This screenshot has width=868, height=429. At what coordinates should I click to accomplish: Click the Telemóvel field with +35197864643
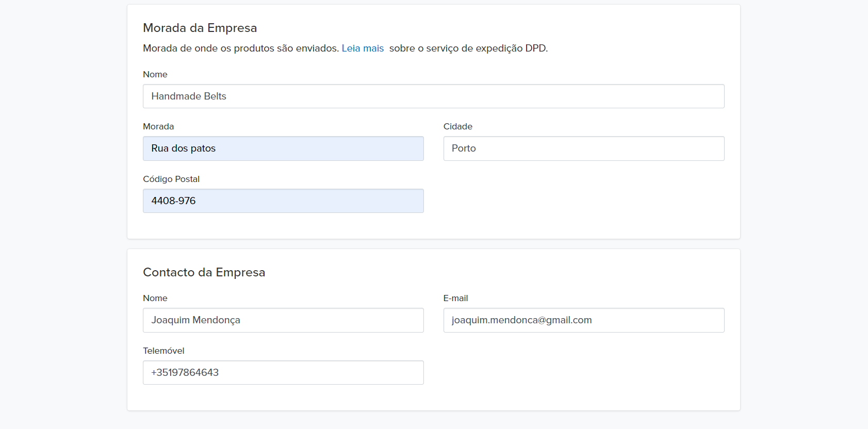click(283, 373)
